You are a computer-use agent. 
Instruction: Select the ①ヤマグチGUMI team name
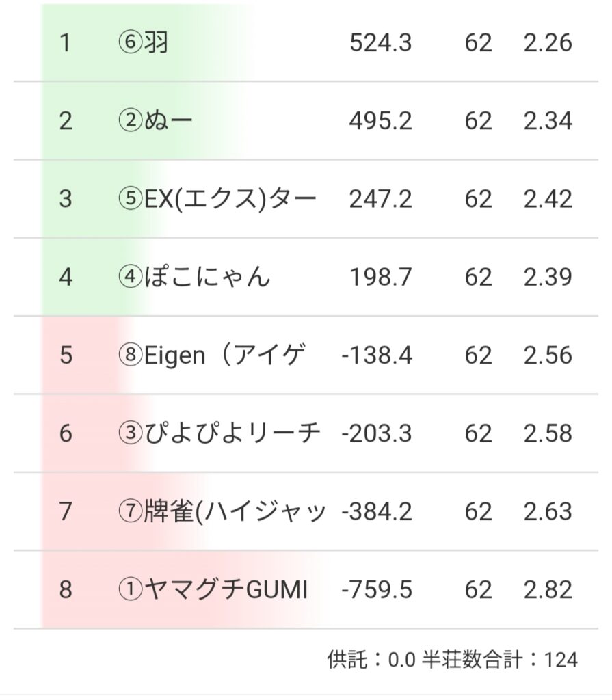[x=213, y=589]
